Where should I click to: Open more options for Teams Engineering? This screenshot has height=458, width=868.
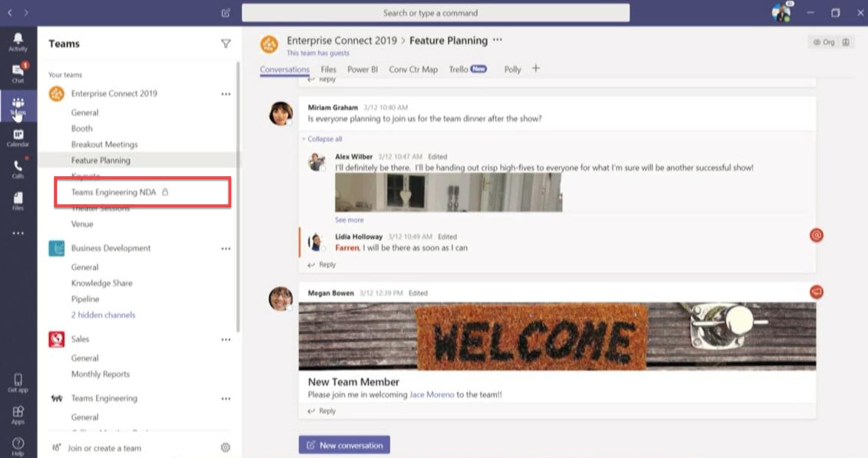click(226, 399)
